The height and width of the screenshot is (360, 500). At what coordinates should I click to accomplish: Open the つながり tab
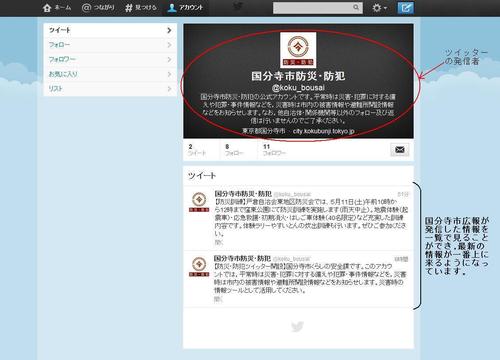click(x=98, y=7)
